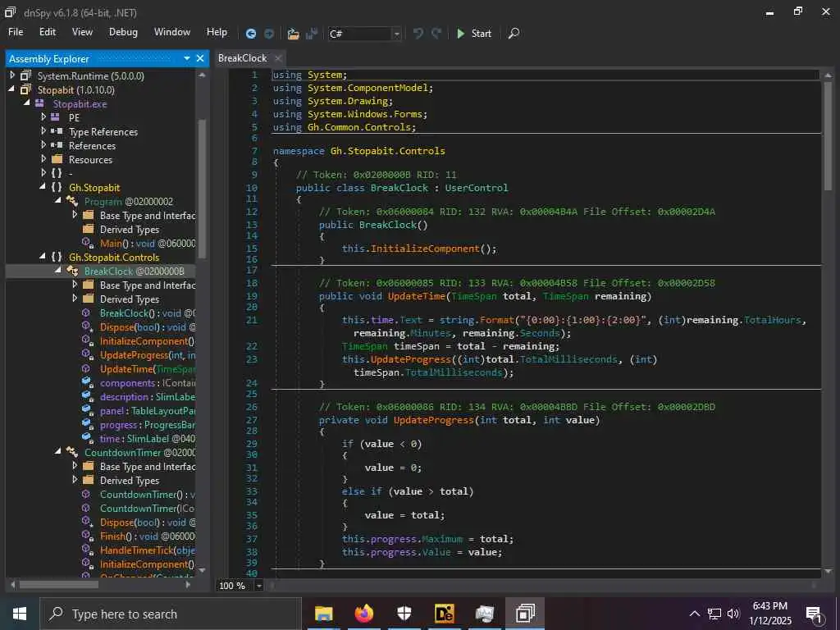Click the Derived Types folder under Program
The width and height of the screenshot is (840, 630).
tap(129, 230)
